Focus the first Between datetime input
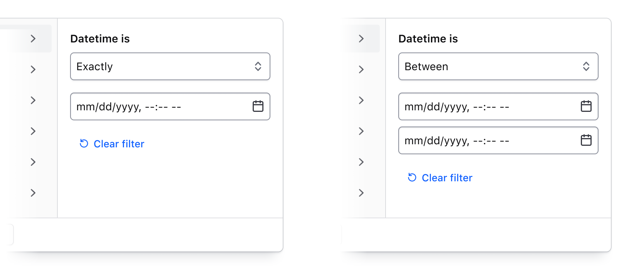Viewport: 644px width, 270px height. tap(481, 106)
